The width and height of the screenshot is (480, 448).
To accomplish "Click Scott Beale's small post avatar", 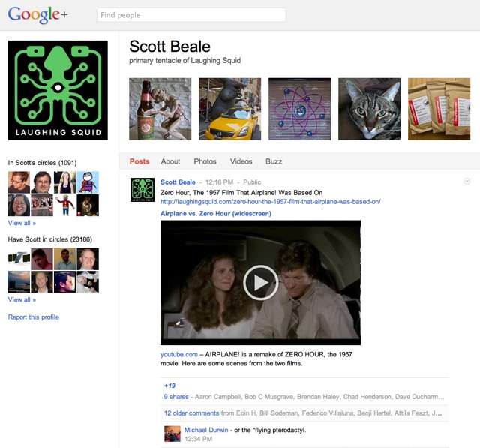I will pos(142,190).
